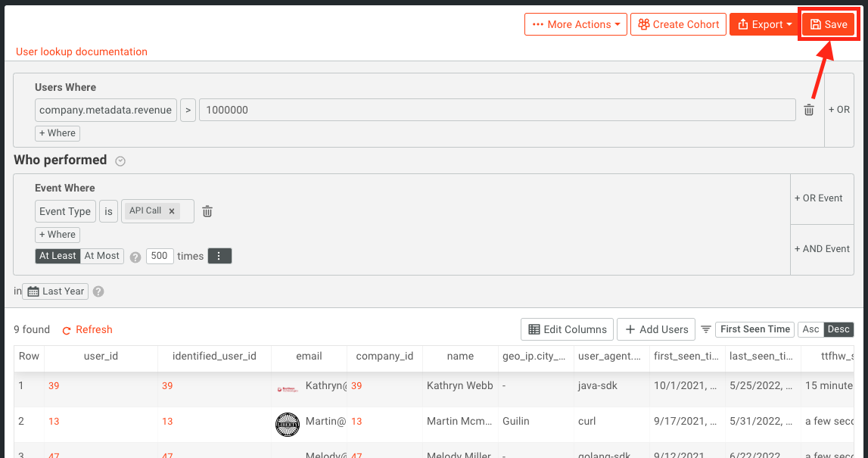This screenshot has height=458, width=868.
Task: Click the company_id column header
Action: (384, 356)
